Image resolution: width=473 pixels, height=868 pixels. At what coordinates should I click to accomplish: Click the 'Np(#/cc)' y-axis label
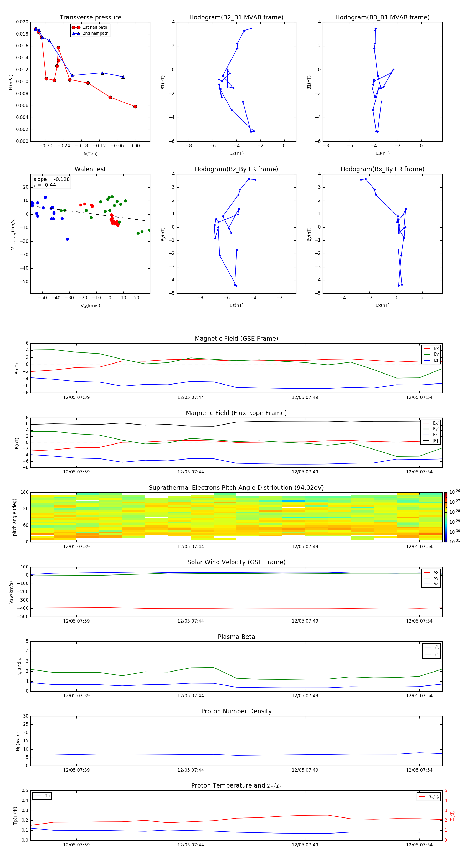18,741
